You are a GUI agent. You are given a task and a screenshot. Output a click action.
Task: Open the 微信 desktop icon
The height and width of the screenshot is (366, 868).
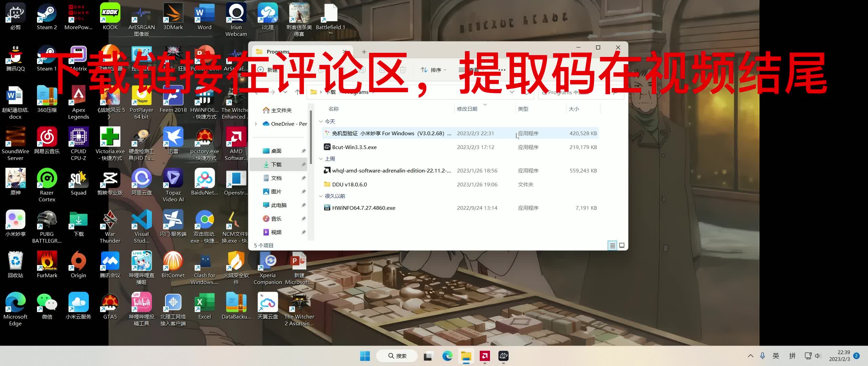pos(47,306)
